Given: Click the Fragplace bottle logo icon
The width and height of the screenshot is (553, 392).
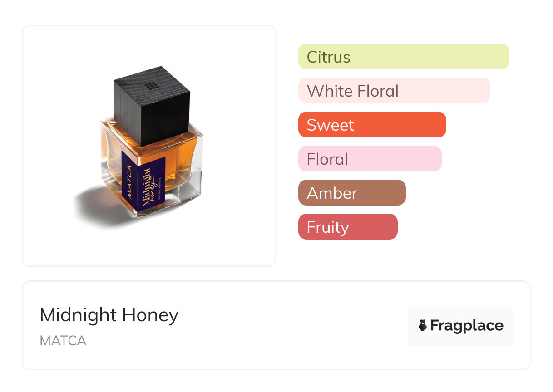Looking at the screenshot, I should click(423, 325).
